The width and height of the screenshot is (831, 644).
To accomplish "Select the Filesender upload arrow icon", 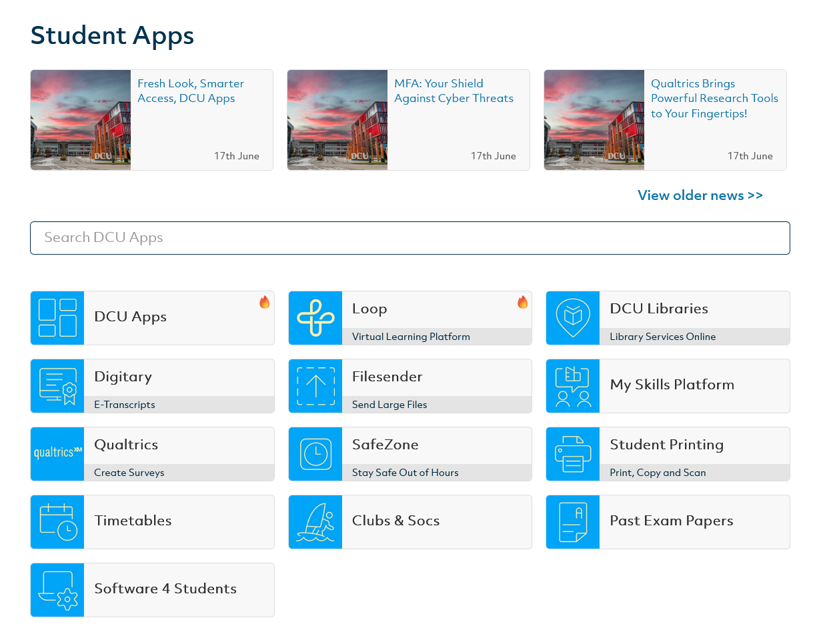I will pyautogui.click(x=315, y=386).
